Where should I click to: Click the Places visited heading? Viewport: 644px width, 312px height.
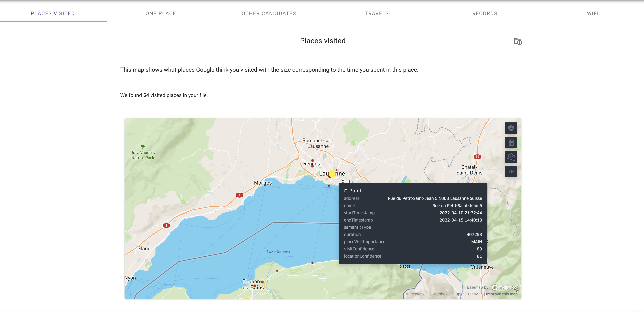coord(323,41)
